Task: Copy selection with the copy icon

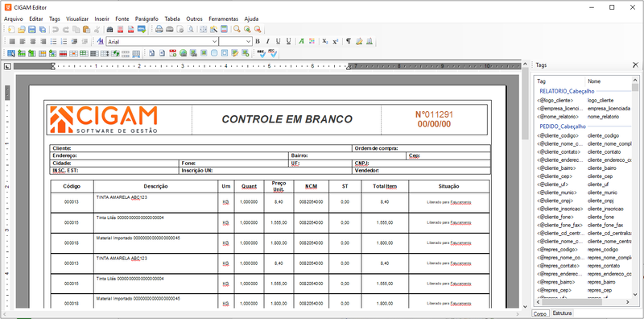Action: [x=76, y=29]
